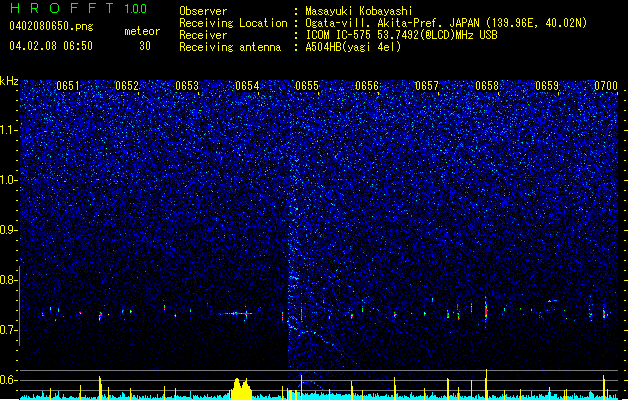Click the Observer label

pos(203,11)
